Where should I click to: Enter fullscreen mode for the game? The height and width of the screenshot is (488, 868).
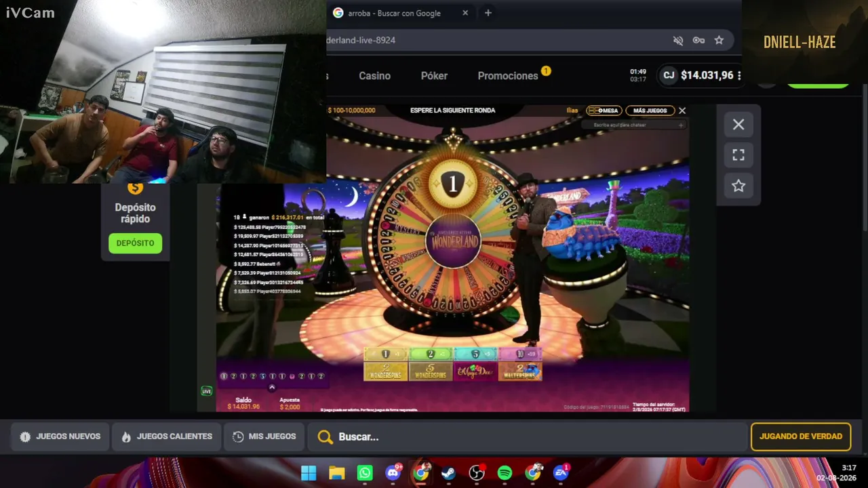point(738,155)
